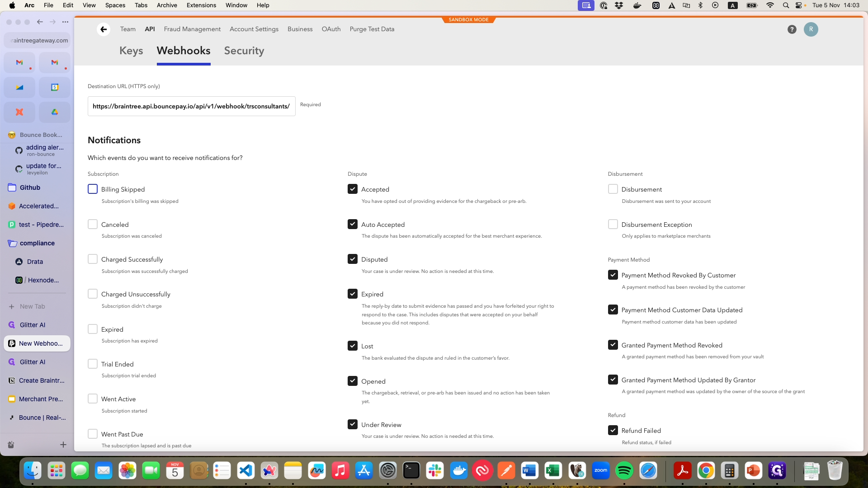Enable the subscription Canceled notification
Viewport: 868px width, 488px height.
93,224
